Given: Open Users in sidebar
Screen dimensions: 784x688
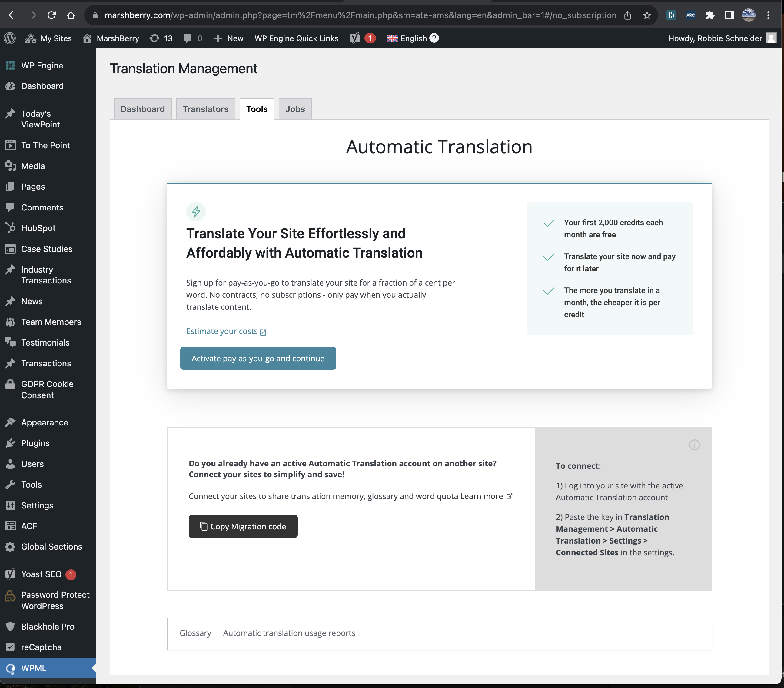Looking at the screenshot, I should 48,464.
